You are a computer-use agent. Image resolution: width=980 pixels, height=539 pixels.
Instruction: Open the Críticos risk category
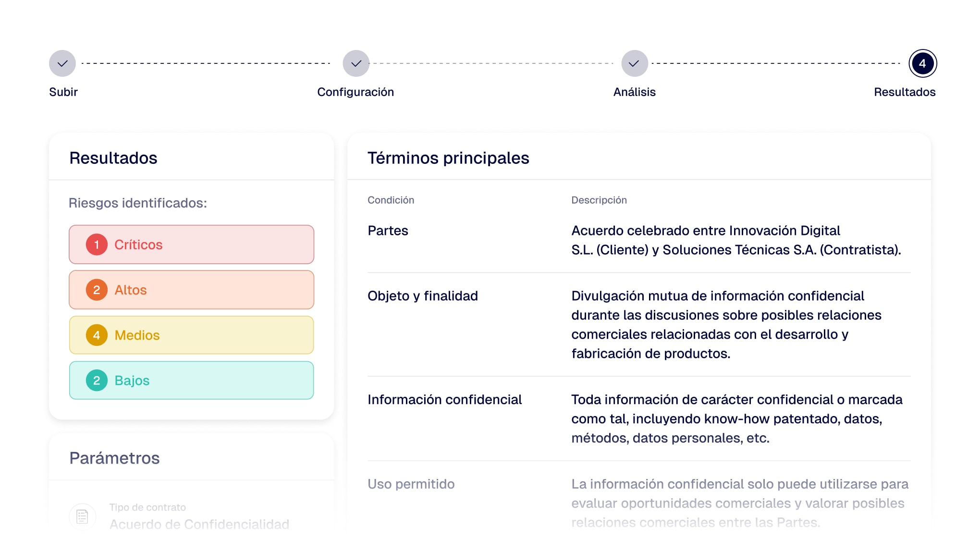(191, 245)
